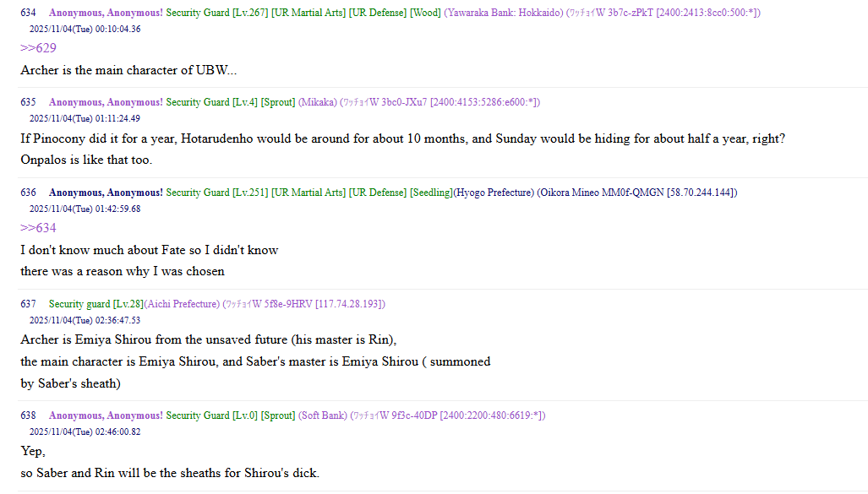
Task: Click text 'there was a reason why I was chosen'
Action: point(123,272)
